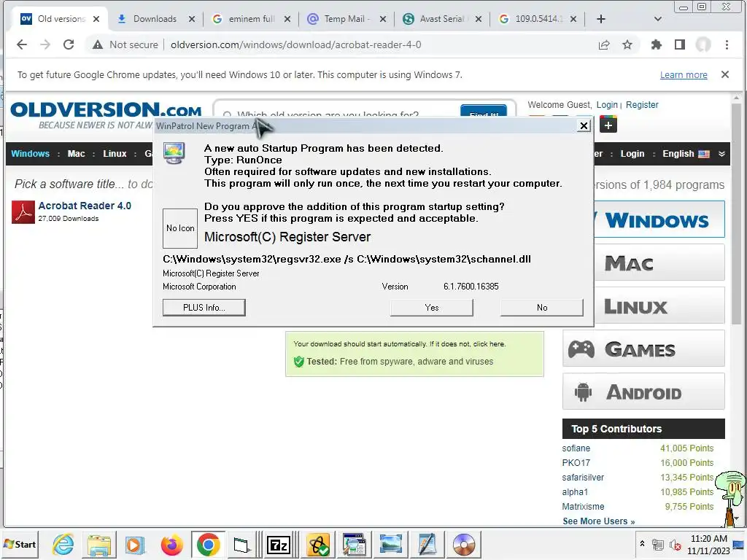Click the page vertical scrollbar thumb
This screenshot has height=560, width=747.
737,214
